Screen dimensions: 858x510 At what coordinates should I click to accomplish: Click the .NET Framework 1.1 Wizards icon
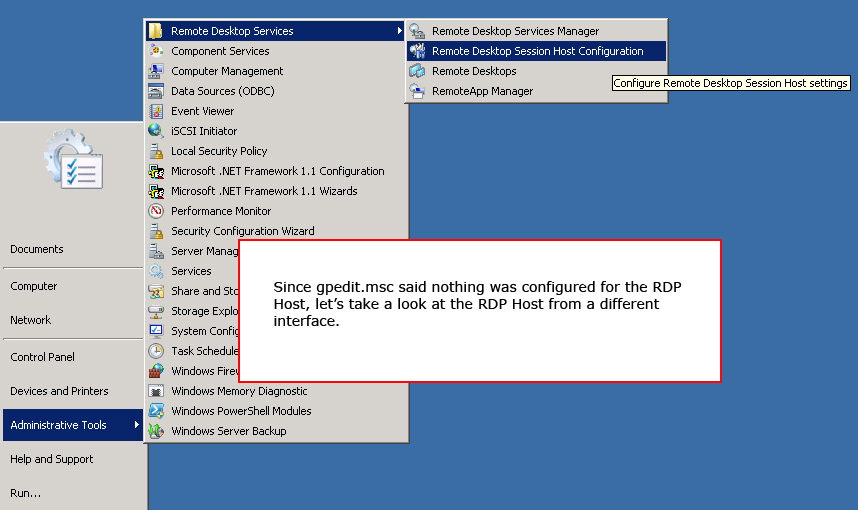pyautogui.click(x=156, y=191)
